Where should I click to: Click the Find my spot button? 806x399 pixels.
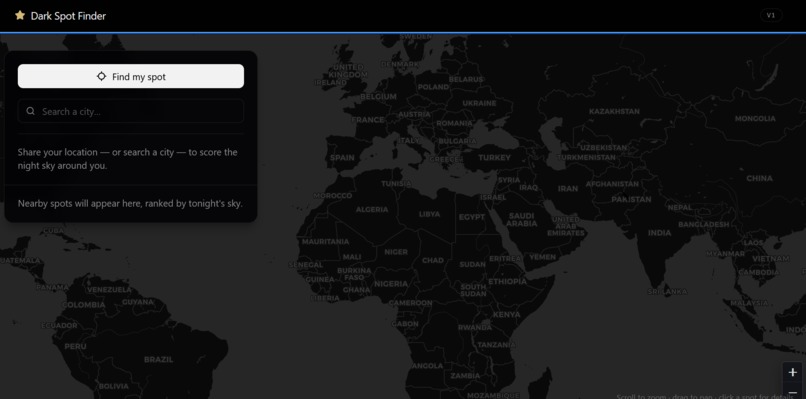pyautogui.click(x=131, y=76)
